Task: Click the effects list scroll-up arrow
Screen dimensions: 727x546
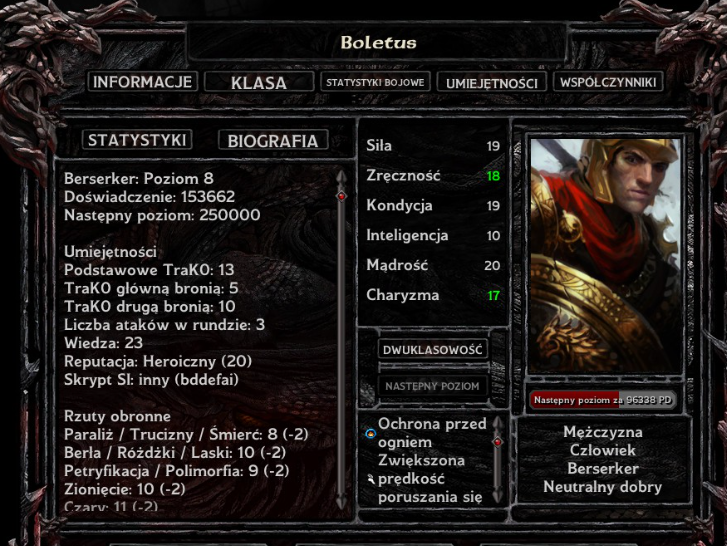Action: (x=497, y=423)
